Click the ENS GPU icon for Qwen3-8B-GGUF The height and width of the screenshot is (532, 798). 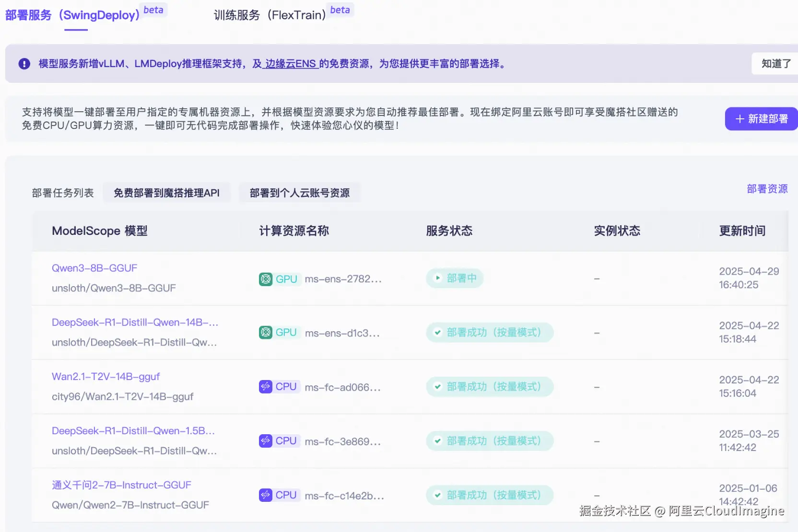click(x=266, y=279)
